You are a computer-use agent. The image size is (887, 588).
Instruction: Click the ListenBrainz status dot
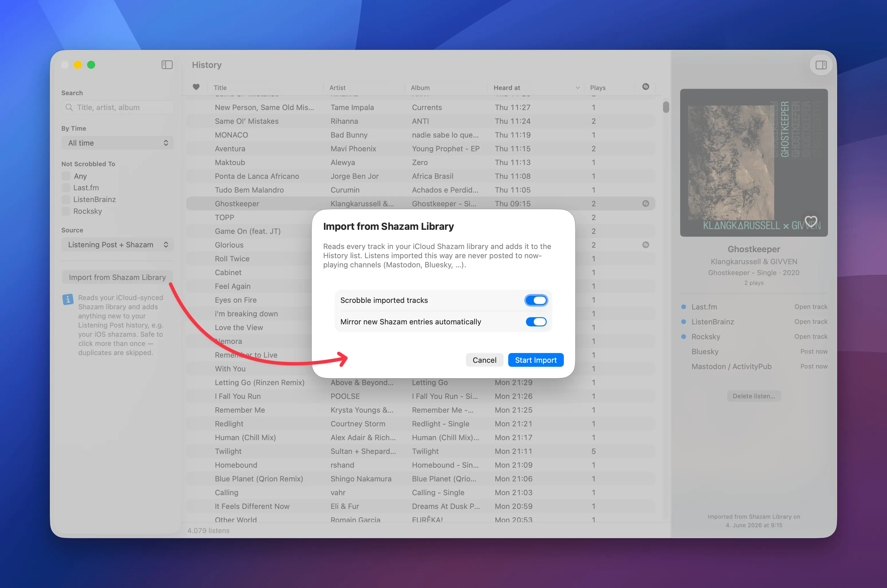(x=683, y=322)
